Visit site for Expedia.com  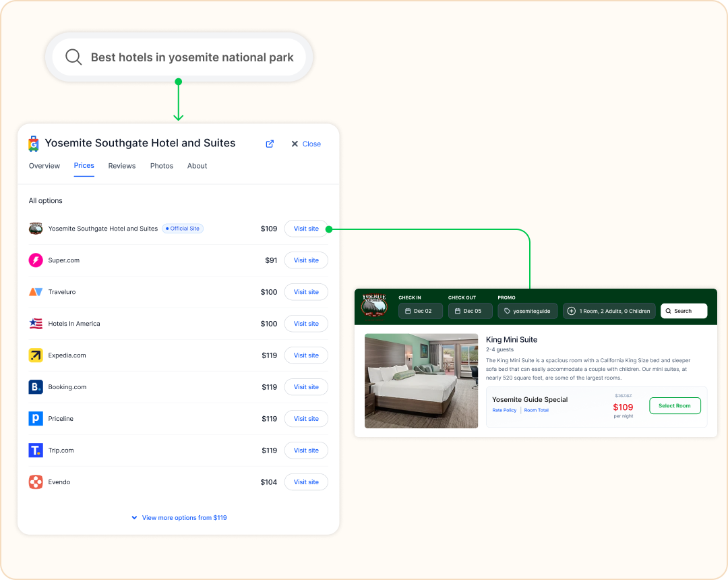(x=306, y=355)
